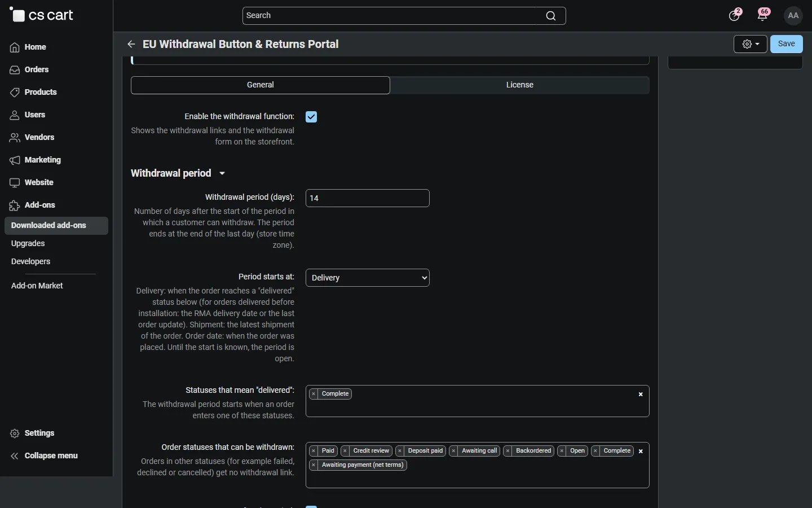This screenshot has height=508, width=812.
Task: Remove the Backordered status tag
Action: tap(508, 451)
